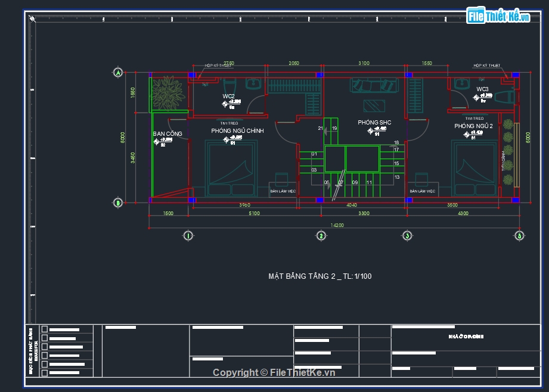549x392 pixels.
Task: Select the drawing title MẶT BẰNG TẦNG 2
Action: [x=320, y=276]
